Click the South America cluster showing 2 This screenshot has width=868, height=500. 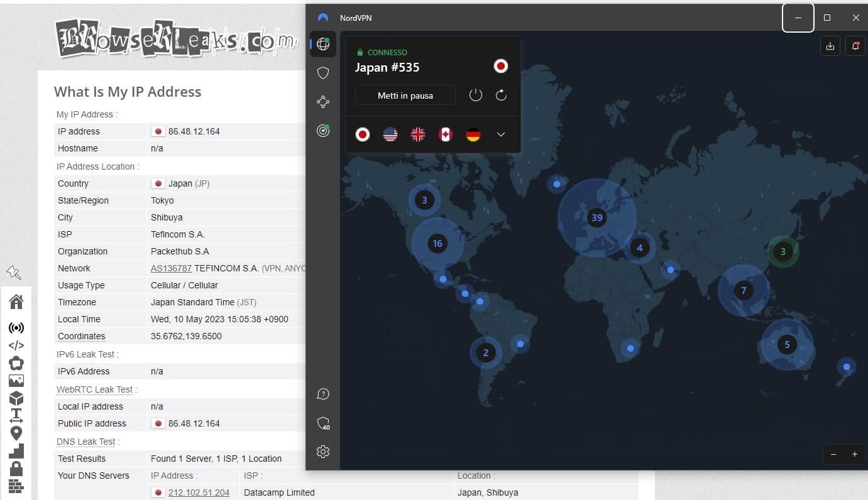485,352
